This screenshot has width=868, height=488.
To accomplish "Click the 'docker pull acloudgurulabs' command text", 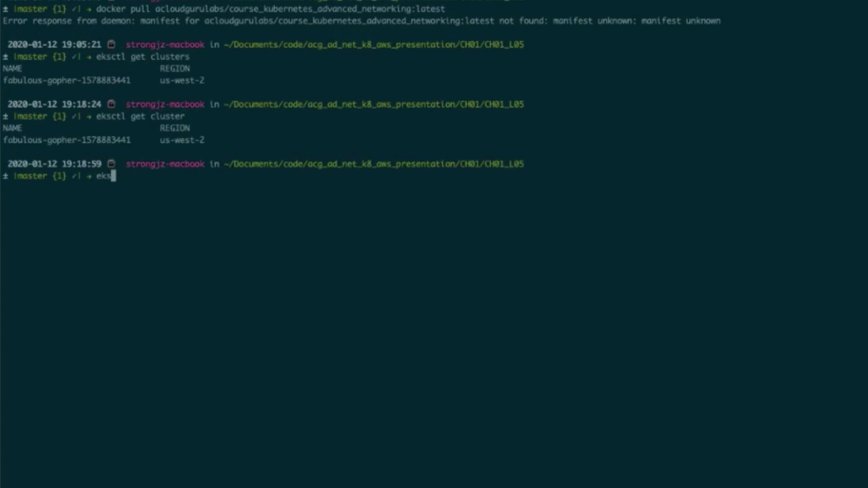I will pyautogui.click(x=270, y=9).
